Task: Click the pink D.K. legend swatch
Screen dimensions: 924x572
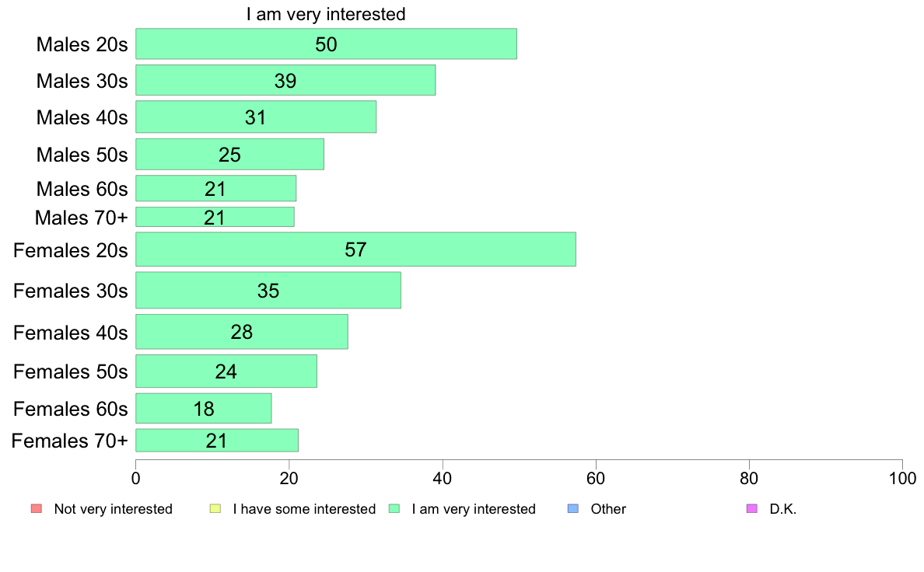Action: pyautogui.click(x=751, y=508)
